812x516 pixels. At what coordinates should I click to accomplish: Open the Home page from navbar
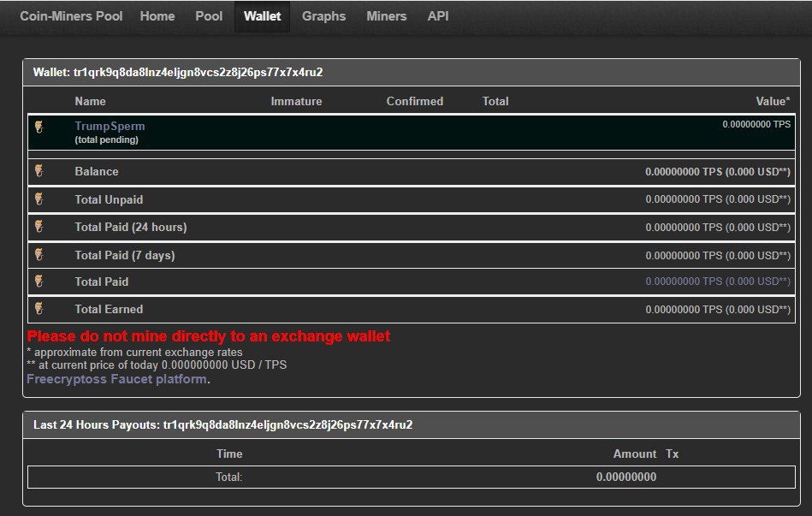point(157,16)
